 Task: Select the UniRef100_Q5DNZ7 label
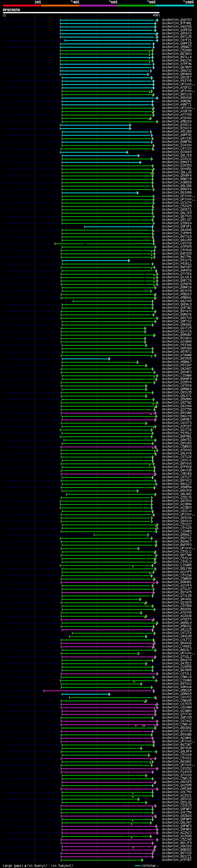tap(177, 47)
